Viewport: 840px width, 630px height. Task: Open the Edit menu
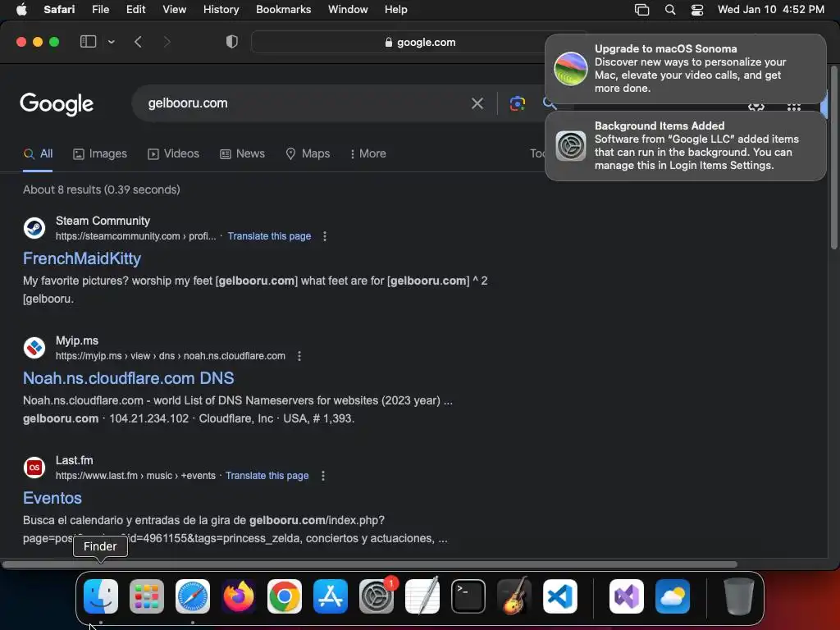pyautogui.click(x=135, y=10)
